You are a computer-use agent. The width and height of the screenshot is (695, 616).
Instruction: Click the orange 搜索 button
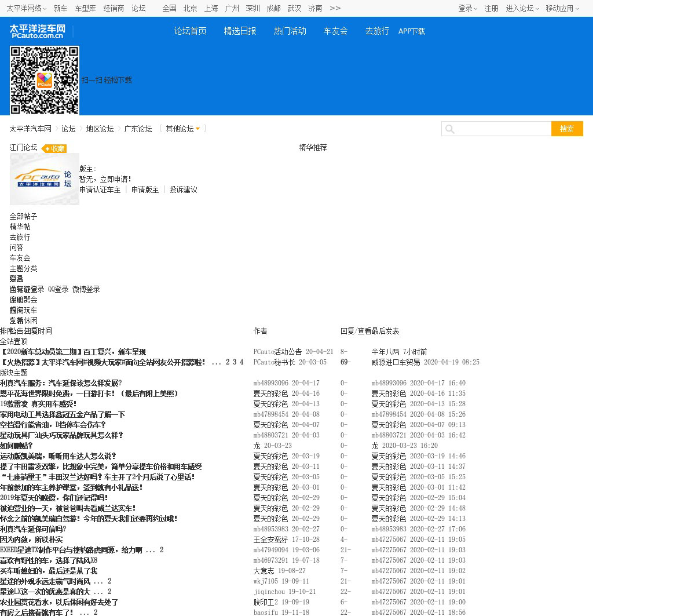tap(567, 129)
